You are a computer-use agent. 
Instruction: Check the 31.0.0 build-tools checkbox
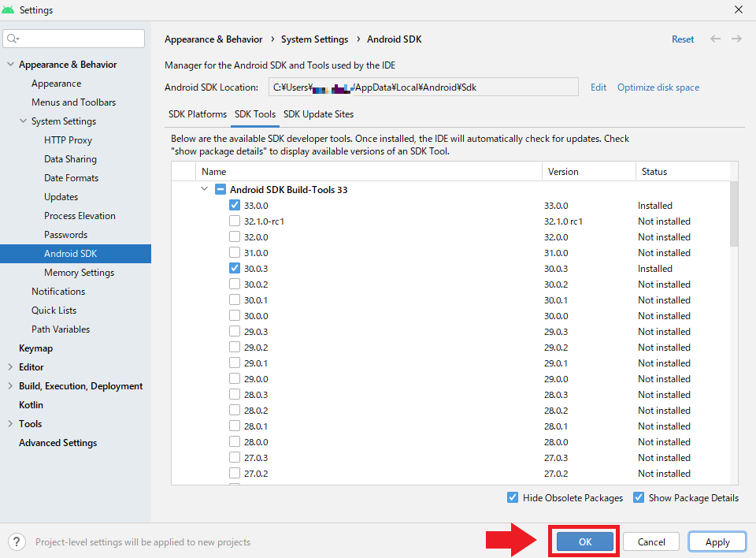coord(235,252)
